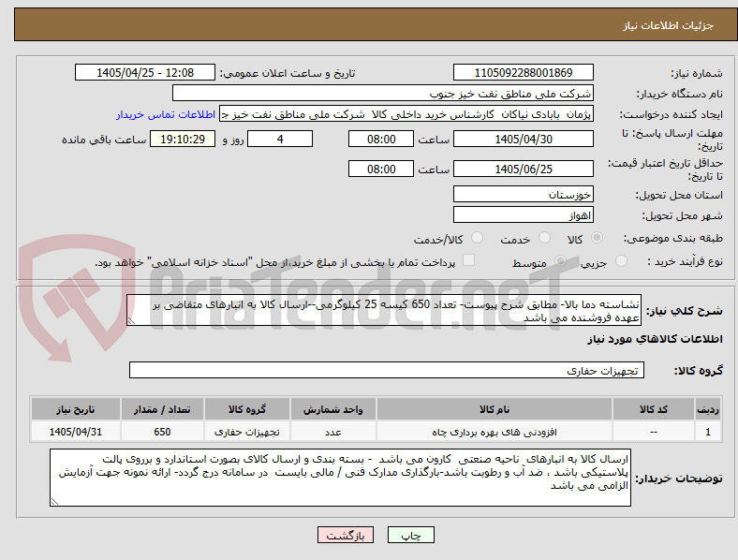Click the نام کالا column header
This screenshot has height=560, width=738.
[494, 409]
